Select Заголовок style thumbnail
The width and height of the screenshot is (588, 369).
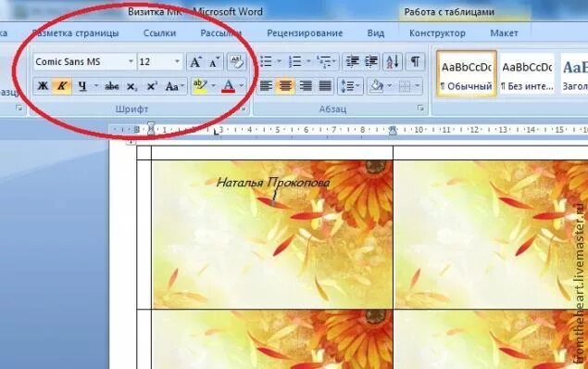(574, 74)
